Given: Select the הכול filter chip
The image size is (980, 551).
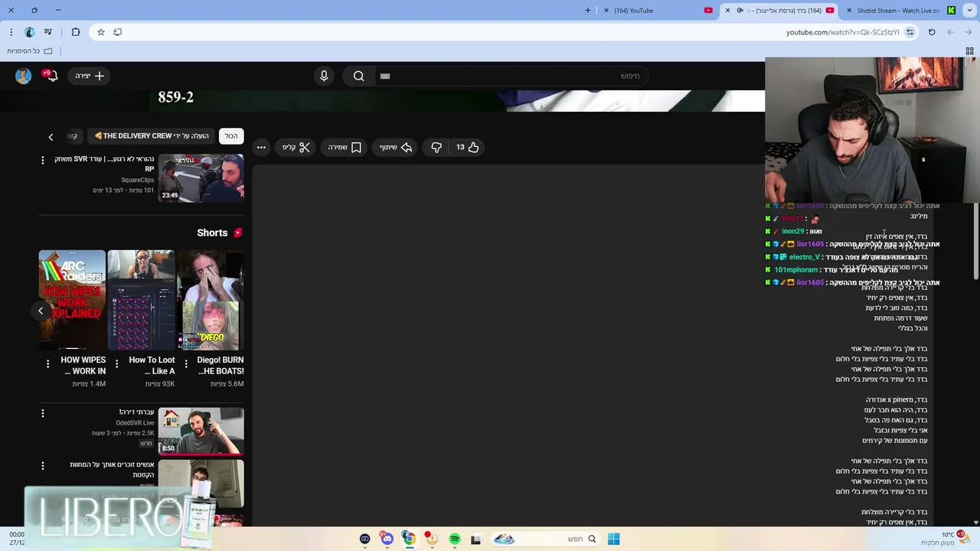Looking at the screenshot, I should pyautogui.click(x=231, y=136).
